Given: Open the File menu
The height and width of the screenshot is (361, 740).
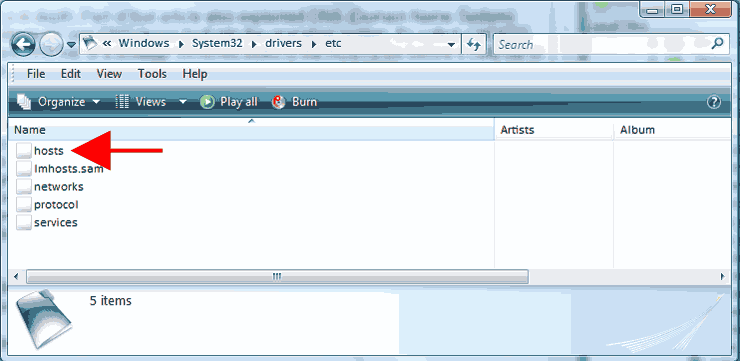Looking at the screenshot, I should [x=36, y=74].
